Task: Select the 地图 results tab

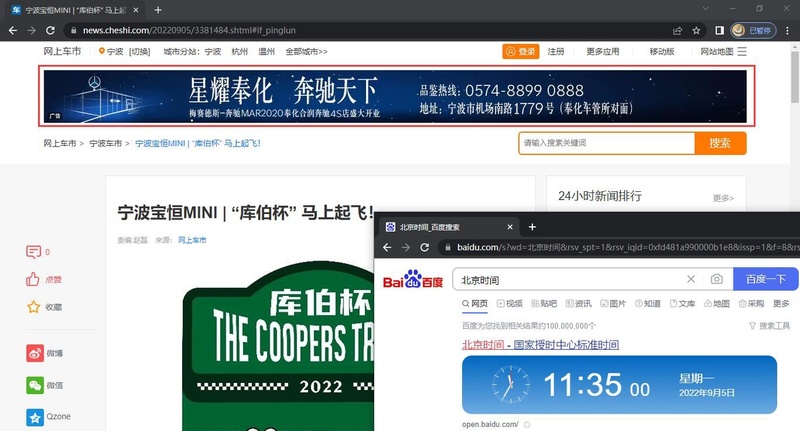Action: pyautogui.click(x=717, y=303)
